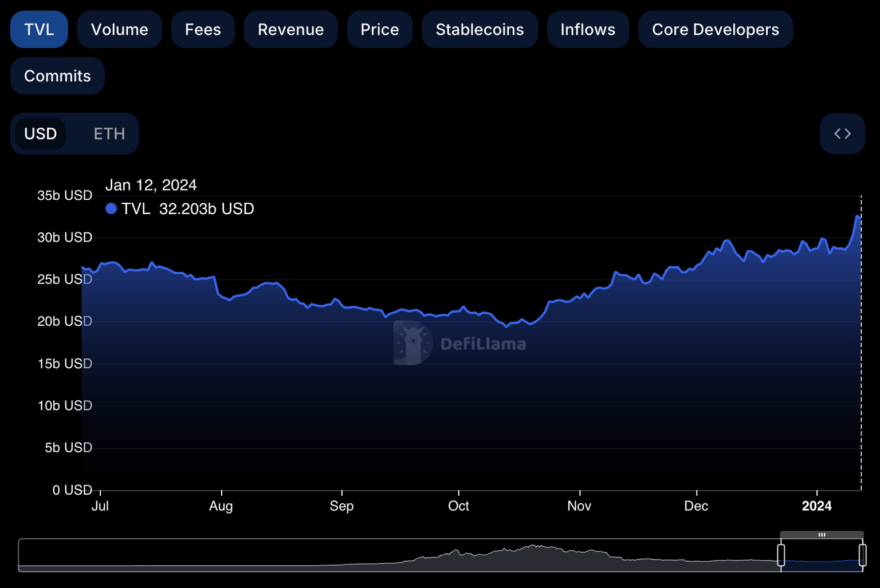This screenshot has height=588, width=880.
Task: Click the right angle bracket in code icon
Action: pyautogui.click(x=847, y=133)
